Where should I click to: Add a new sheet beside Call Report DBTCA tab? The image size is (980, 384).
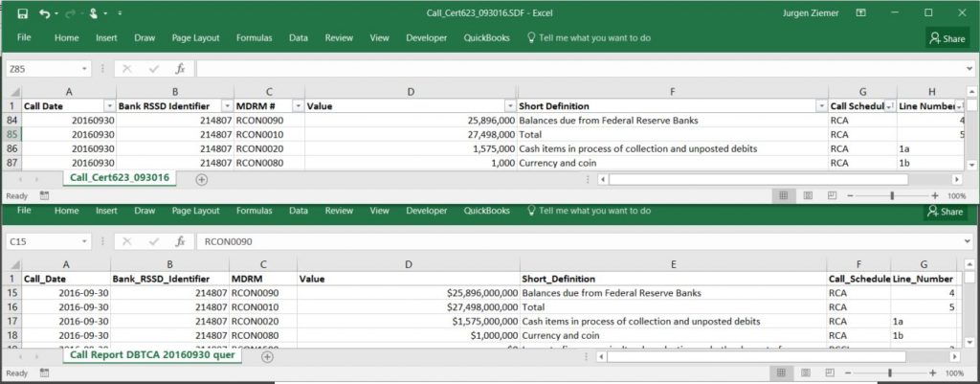point(267,356)
